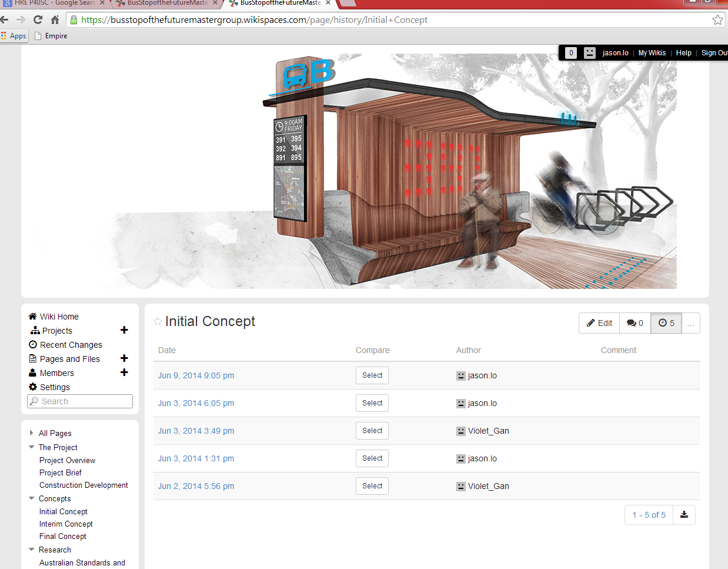This screenshot has width=728, height=569.
Task: Open Final Concept page
Action: [63, 537]
